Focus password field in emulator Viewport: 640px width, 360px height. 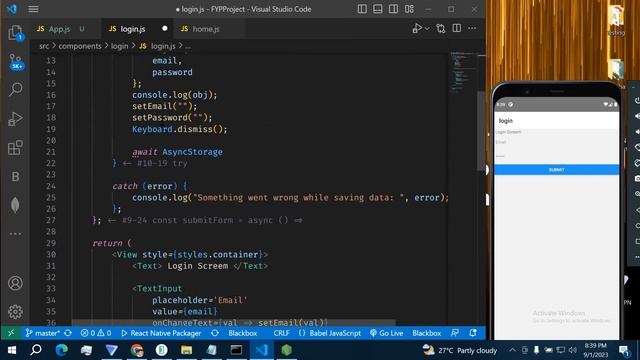tap(556, 156)
